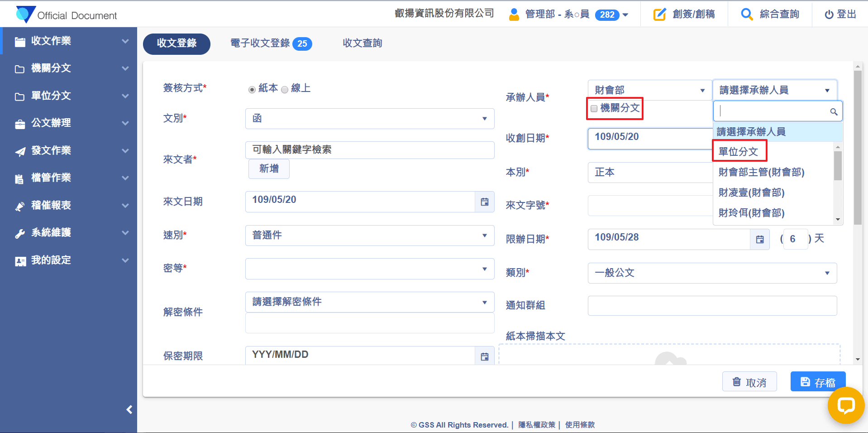
Task: Click the calendar icon for 保密期限
Action: [484, 356]
